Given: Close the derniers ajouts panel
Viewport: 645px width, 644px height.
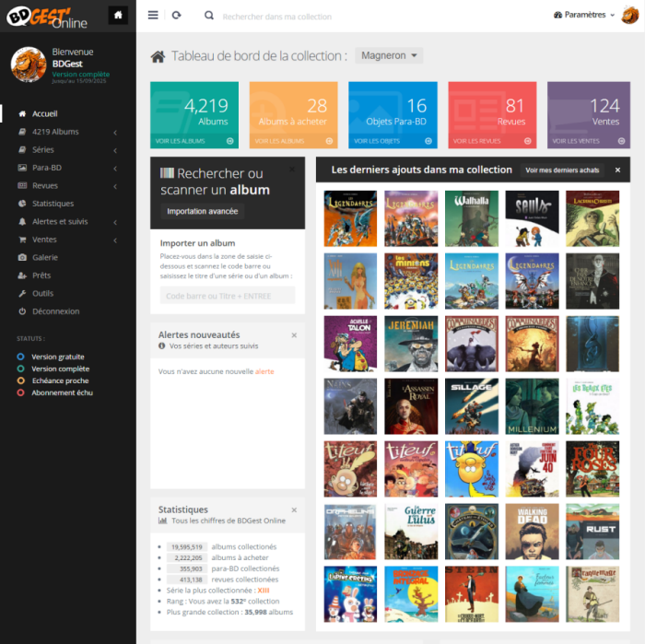Looking at the screenshot, I should [x=617, y=170].
